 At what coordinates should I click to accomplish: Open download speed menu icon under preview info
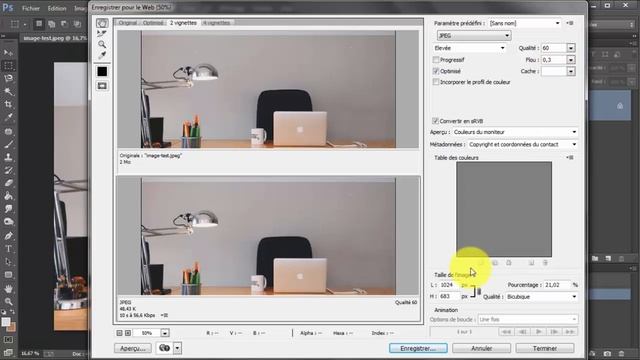[x=164, y=315]
